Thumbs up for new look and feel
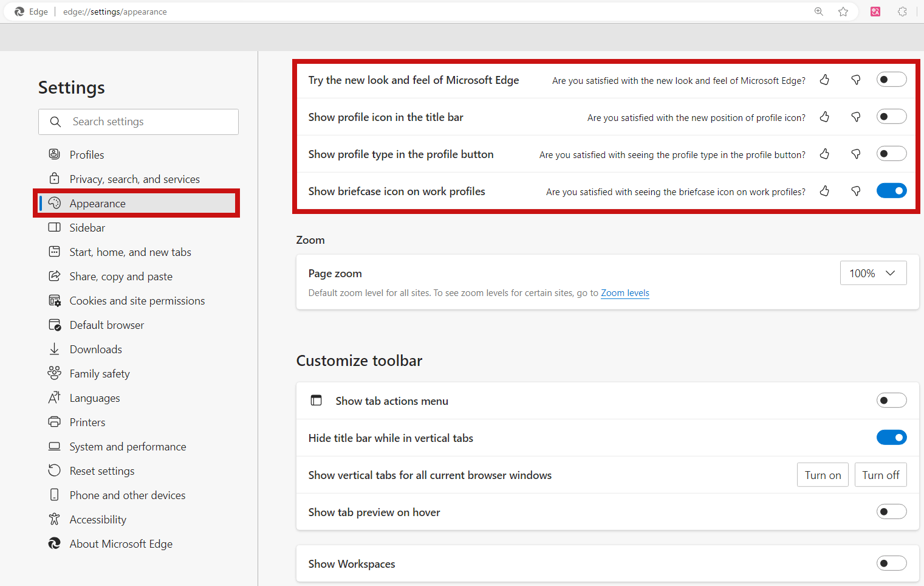This screenshot has width=924, height=586. coord(824,80)
